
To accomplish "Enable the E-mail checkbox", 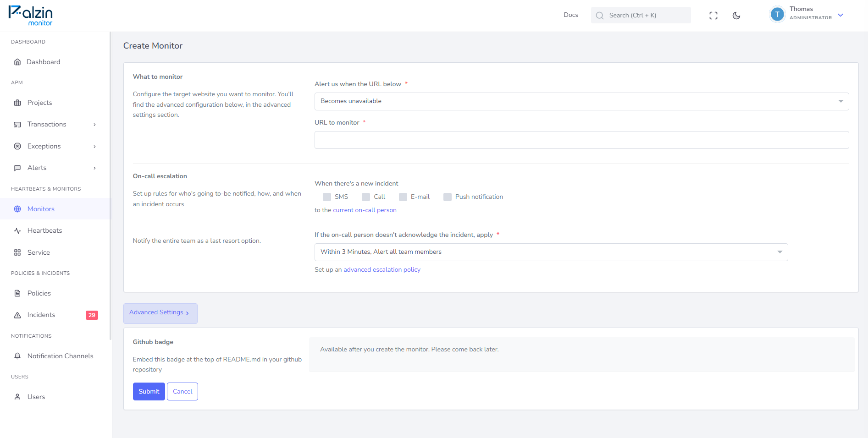I will (403, 197).
